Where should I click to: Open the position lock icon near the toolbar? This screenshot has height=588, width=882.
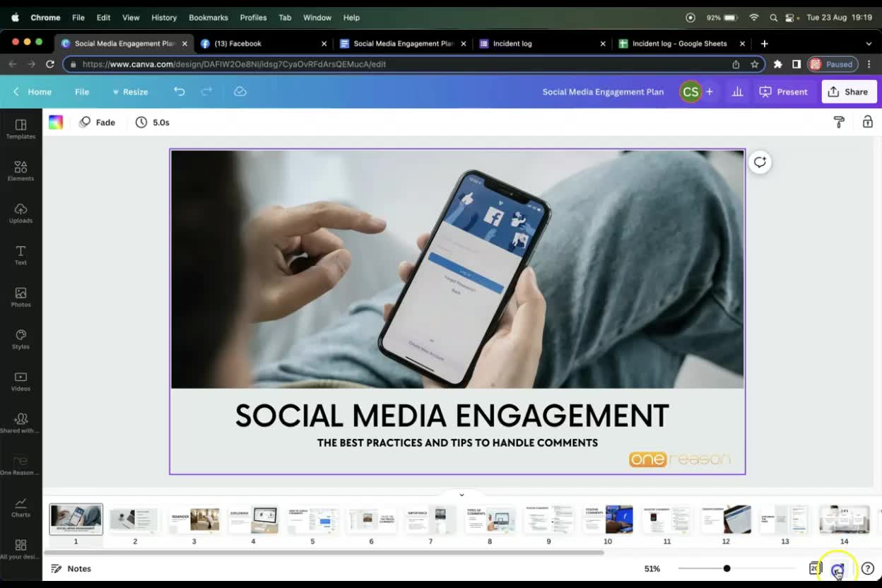click(x=867, y=122)
